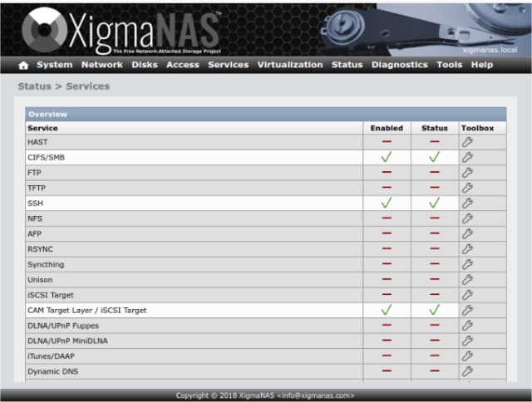This screenshot has width=532, height=402.
Task: Click the XigmaNAS logo
Action: tap(121, 31)
